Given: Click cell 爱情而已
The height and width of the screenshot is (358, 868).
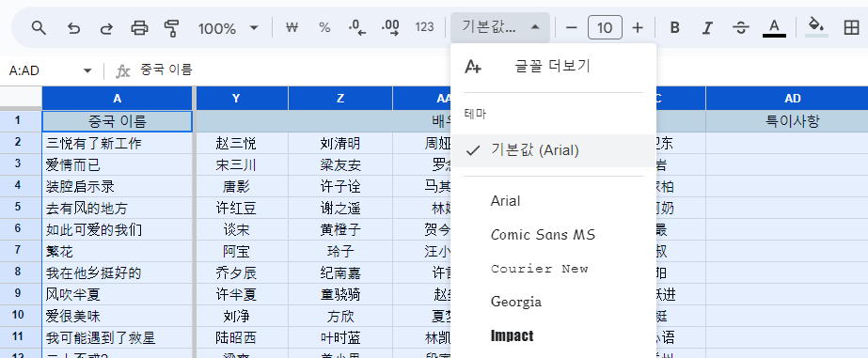Looking at the screenshot, I should coord(118,164).
